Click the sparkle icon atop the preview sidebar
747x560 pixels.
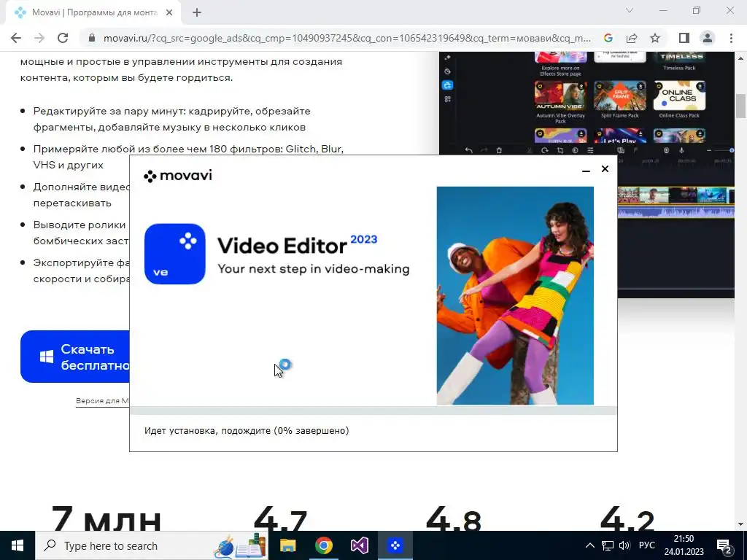coord(447,57)
